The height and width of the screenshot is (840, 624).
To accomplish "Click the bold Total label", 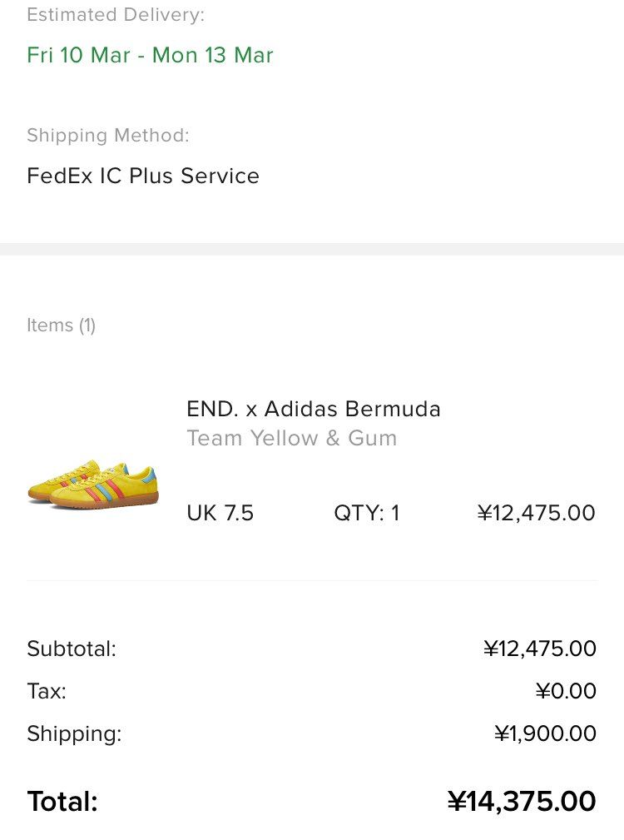I will (62, 802).
